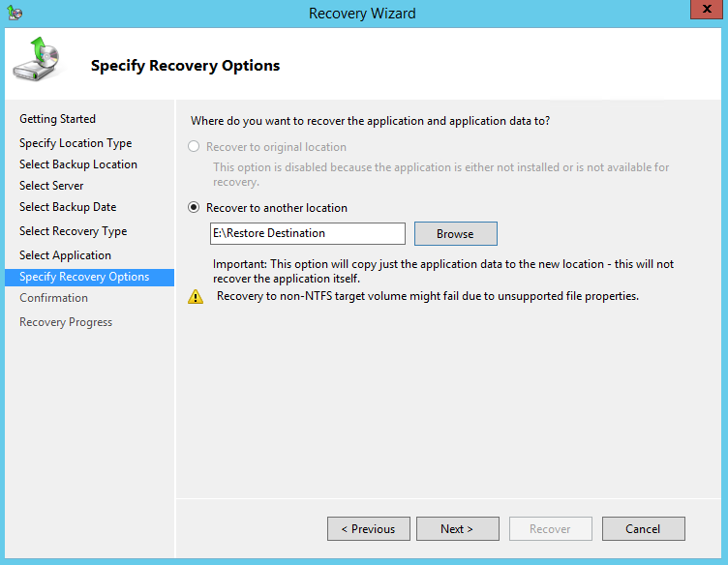Select Recover to original location option

coord(195,147)
